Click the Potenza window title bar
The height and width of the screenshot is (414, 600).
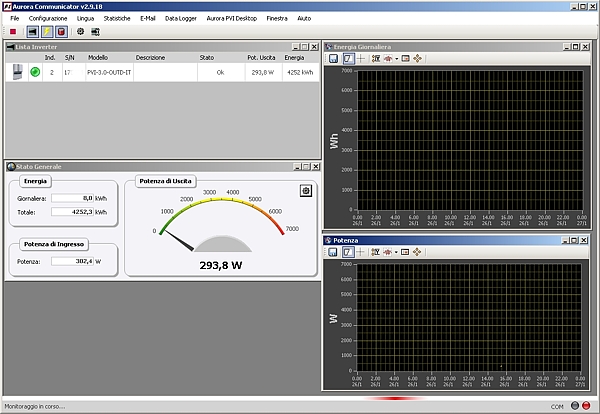pyautogui.click(x=456, y=240)
